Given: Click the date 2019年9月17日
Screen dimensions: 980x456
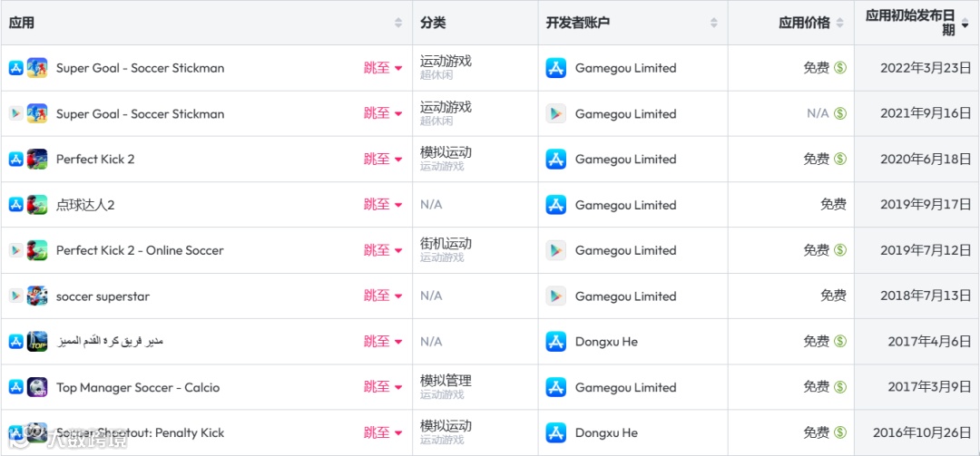Looking at the screenshot, I should click(926, 205).
